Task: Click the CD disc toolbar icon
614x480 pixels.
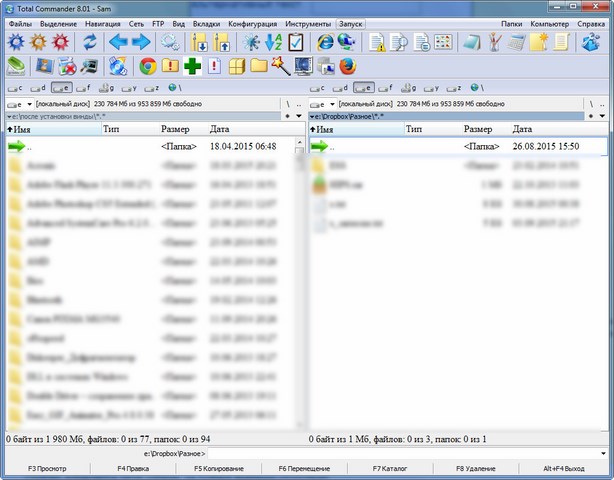Action: (118, 66)
